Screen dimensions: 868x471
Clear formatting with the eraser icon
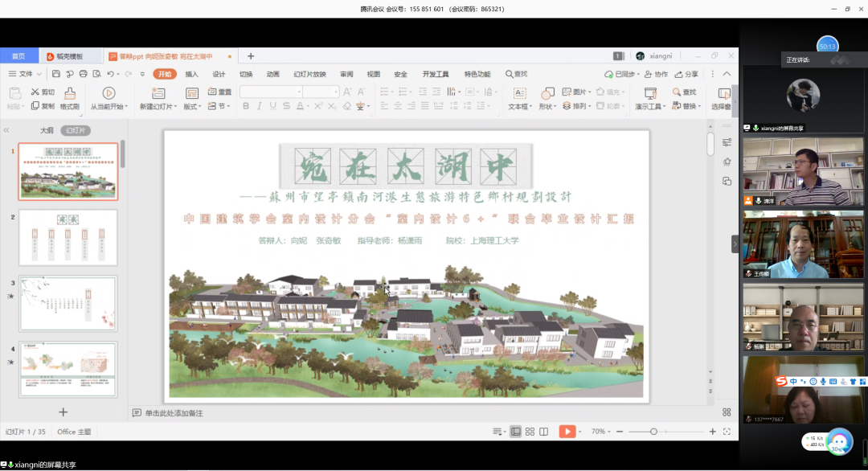(x=346, y=106)
